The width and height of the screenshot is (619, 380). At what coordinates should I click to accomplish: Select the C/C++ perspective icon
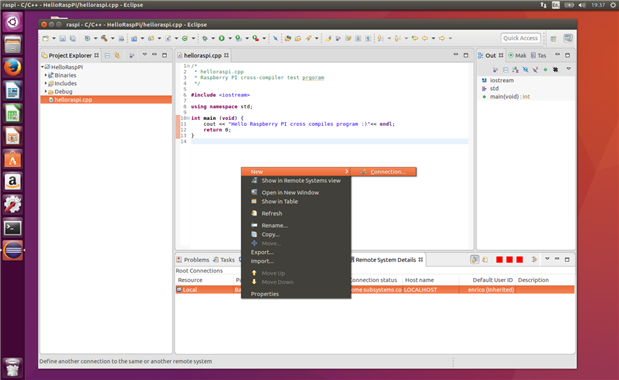click(x=568, y=38)
